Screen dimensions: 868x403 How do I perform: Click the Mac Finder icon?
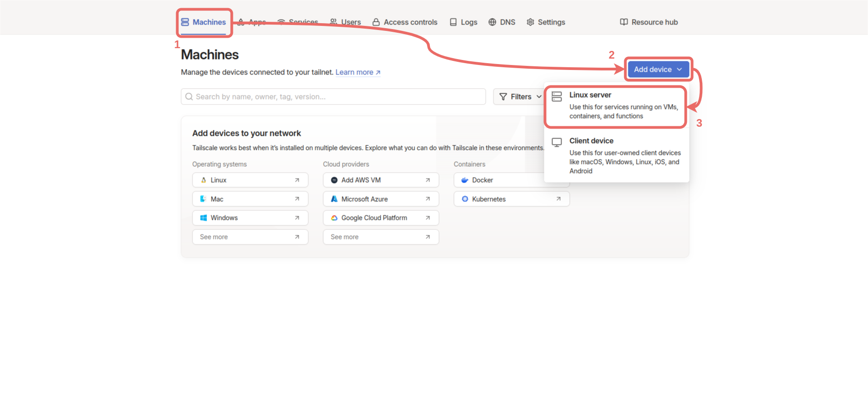pyautogui.click(x=203, y=199)
